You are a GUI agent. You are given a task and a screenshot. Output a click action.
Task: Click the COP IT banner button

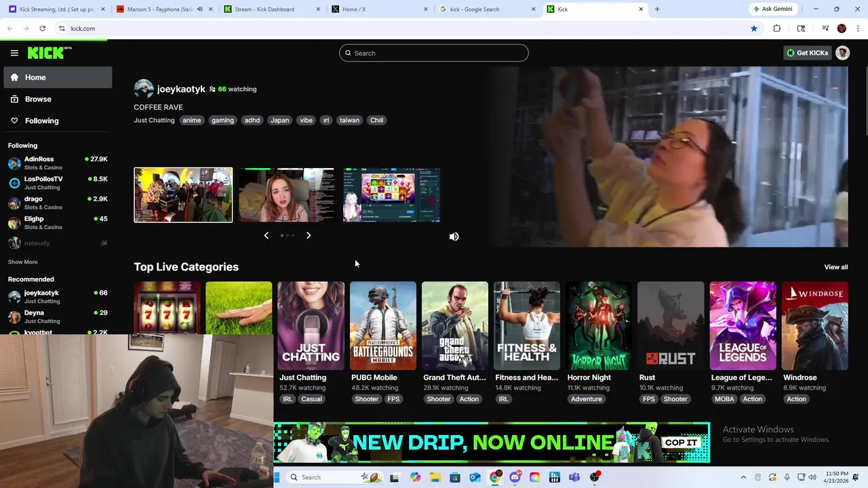pyautogui.click(x=681, y=443)
